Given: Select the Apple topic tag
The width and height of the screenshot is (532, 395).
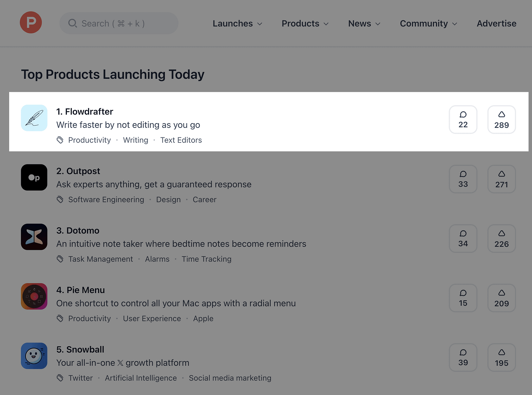Looking at the screenshot, I should (203, 319).
